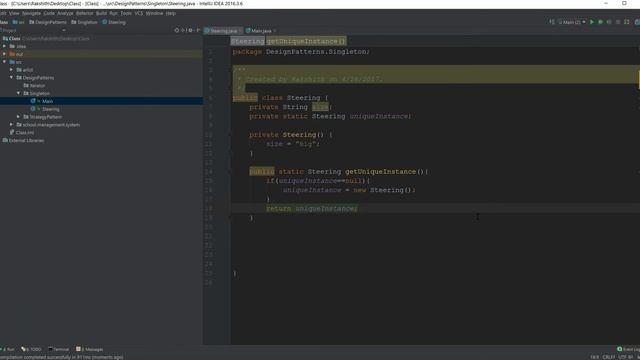Click the Terminal tool window icon

click(x=50, y=349)
